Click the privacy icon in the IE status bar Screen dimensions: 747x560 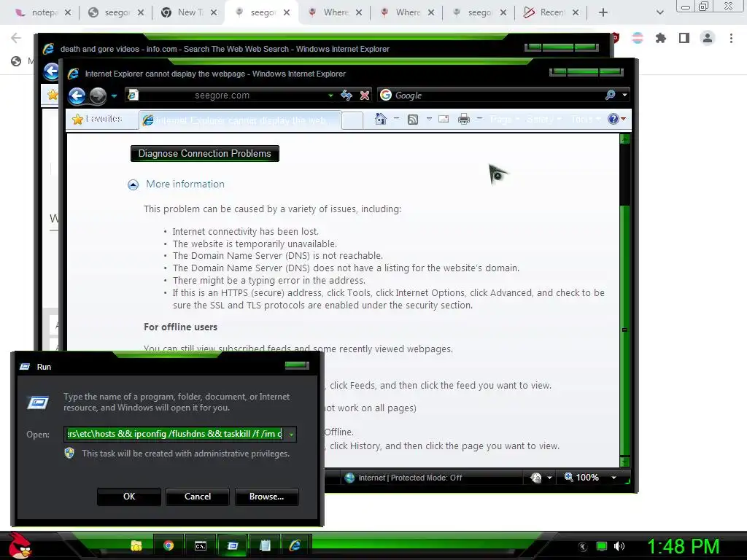(x=536, y=478)
